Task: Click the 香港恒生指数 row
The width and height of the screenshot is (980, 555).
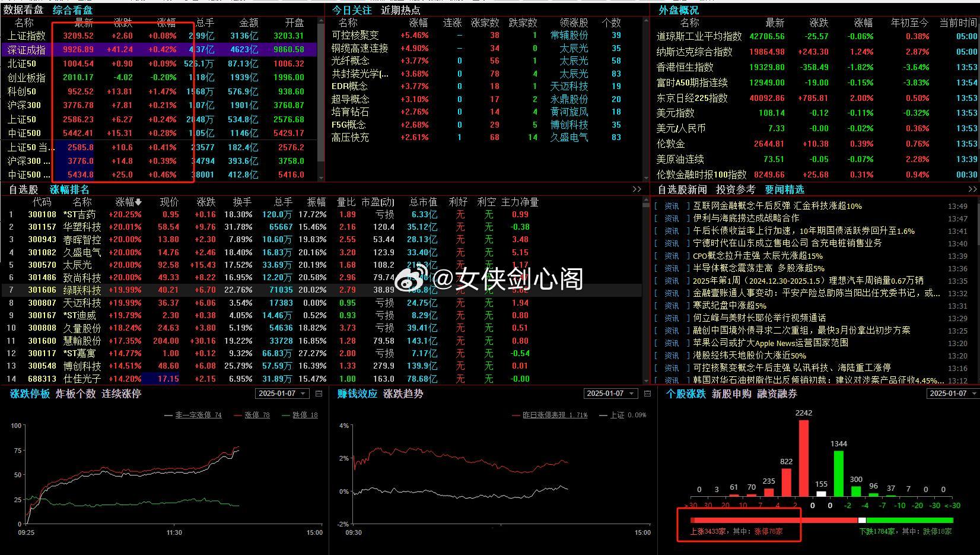Action: pos(816,67)
